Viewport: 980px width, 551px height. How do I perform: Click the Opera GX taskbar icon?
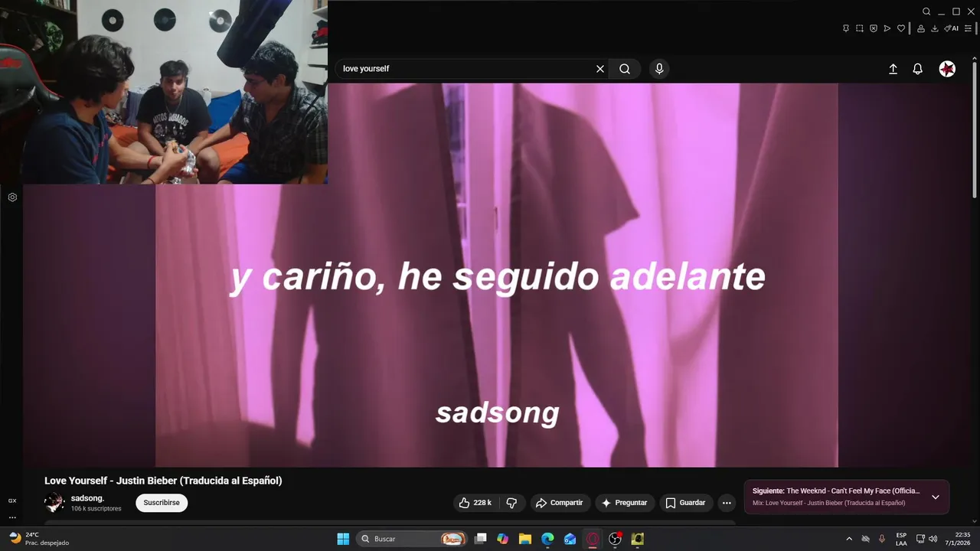pos(593,539)
